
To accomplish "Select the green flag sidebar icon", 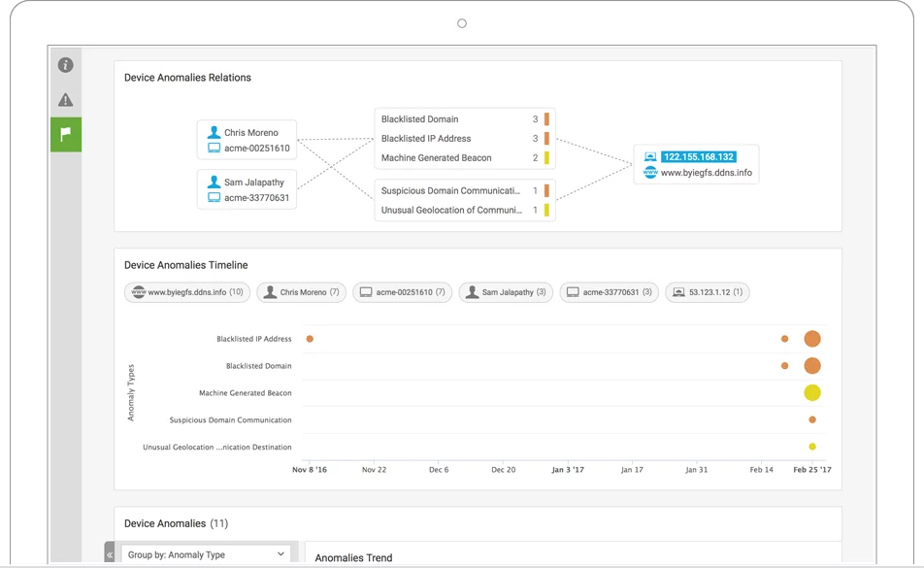I will pos(65,135).
